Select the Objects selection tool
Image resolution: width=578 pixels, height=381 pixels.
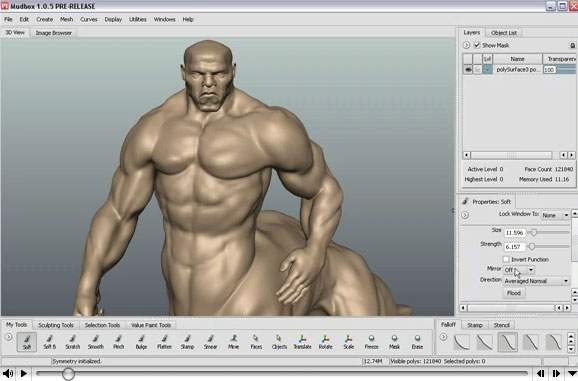pyautogui.click(x=279, y=342)
